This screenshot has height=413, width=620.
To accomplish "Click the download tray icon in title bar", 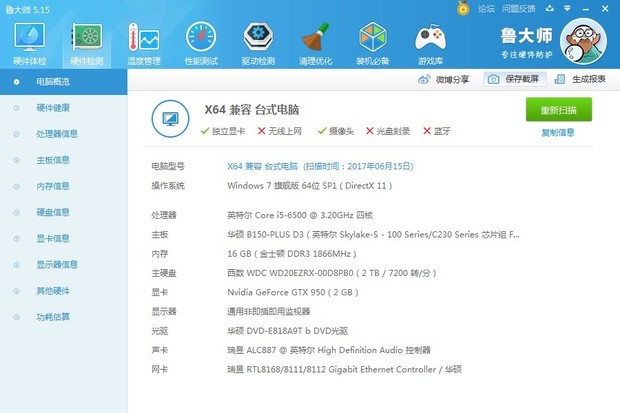I will pyautogui.click(x=550, y=8).
